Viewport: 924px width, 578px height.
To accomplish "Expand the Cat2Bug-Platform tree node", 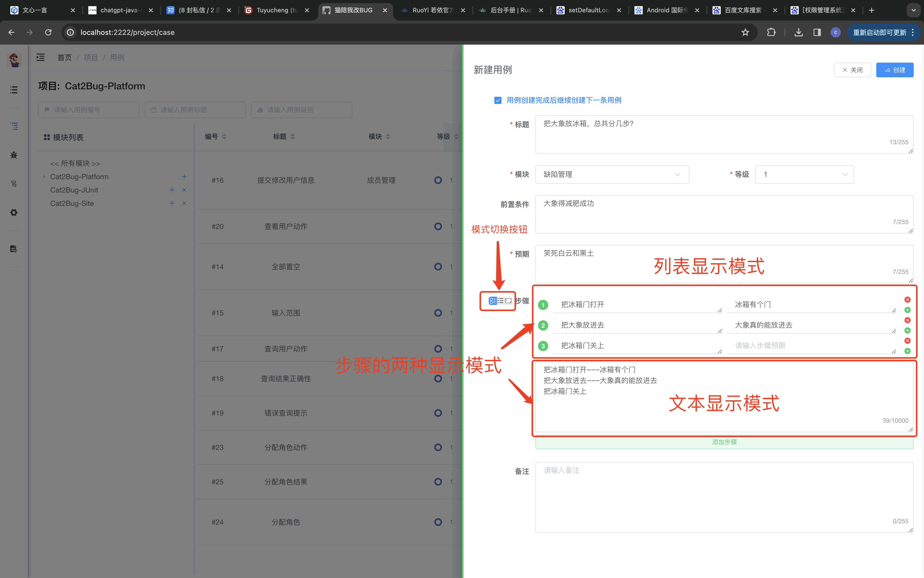I will 44,177.
